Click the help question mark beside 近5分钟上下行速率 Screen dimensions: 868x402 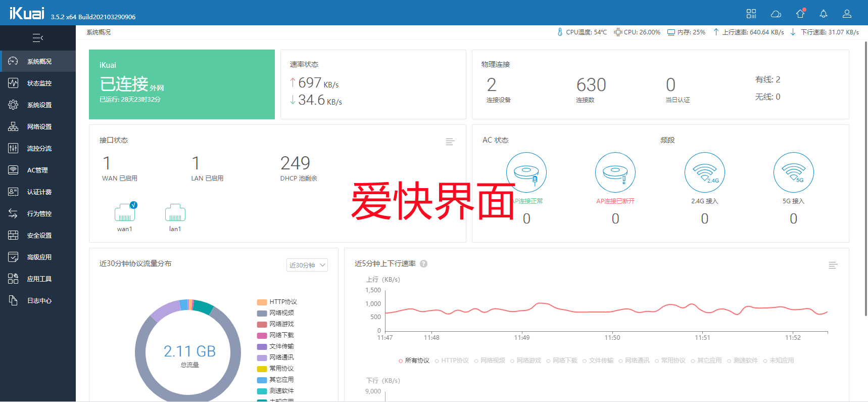pos(424,263)
